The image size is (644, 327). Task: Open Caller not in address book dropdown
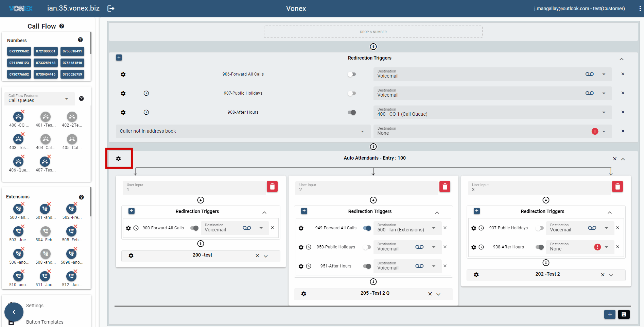point(243,131)
